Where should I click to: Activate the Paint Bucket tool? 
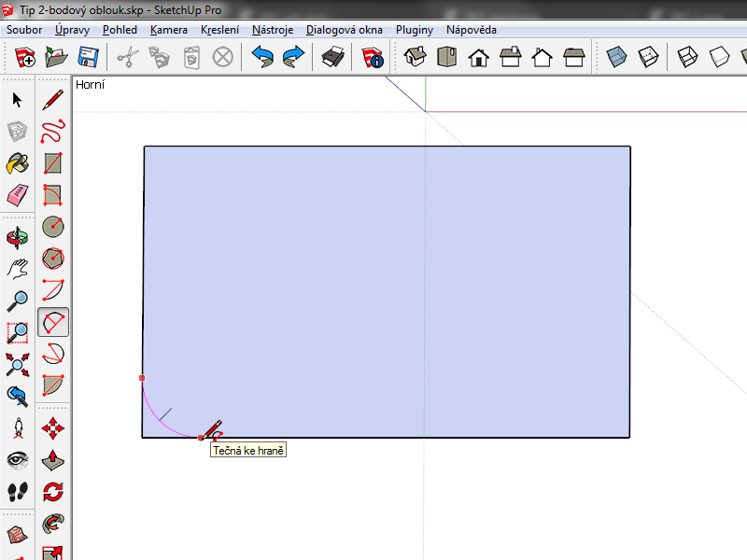[17, 164]
